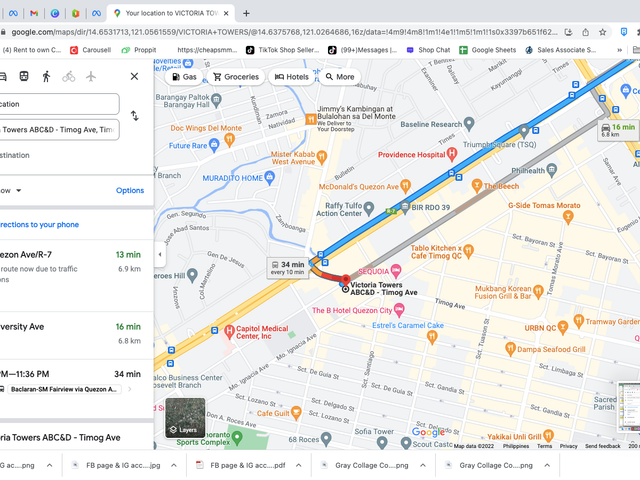Click Send feedback on map footer
Viewport: 640px width, 480px height.
[603, 446]
